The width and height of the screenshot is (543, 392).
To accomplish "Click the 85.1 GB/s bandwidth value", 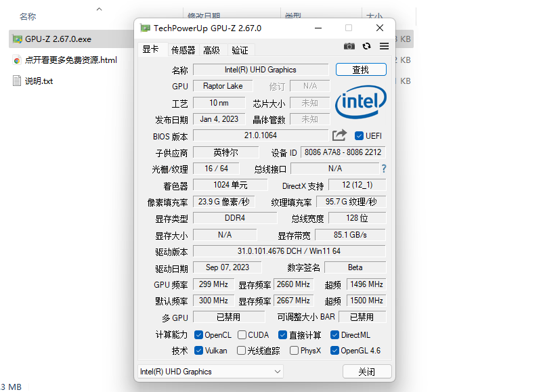I will click(x=350, y=235).
